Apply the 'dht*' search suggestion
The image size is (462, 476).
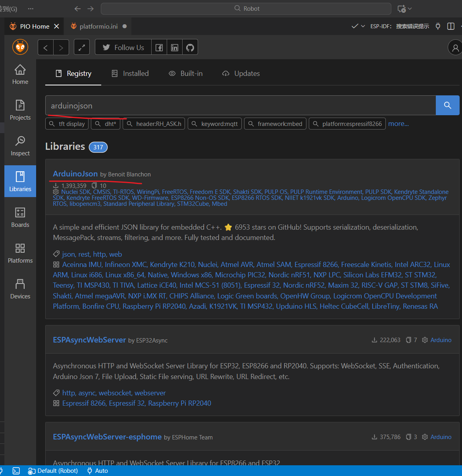coord(106,124)
